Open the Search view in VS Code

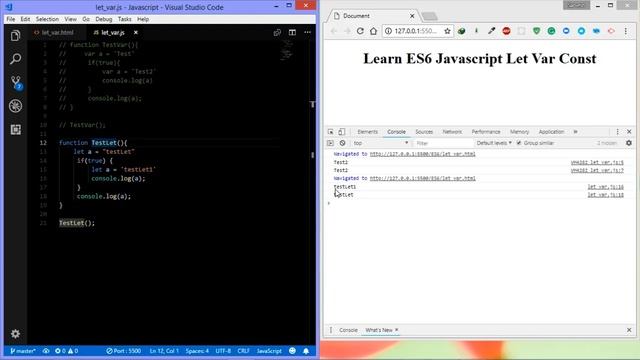16,59
